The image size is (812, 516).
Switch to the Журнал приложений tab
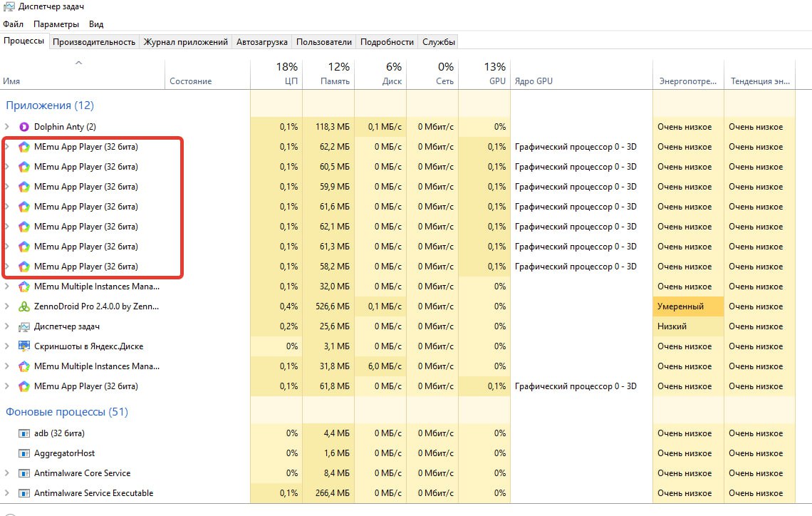coord(185,42)
